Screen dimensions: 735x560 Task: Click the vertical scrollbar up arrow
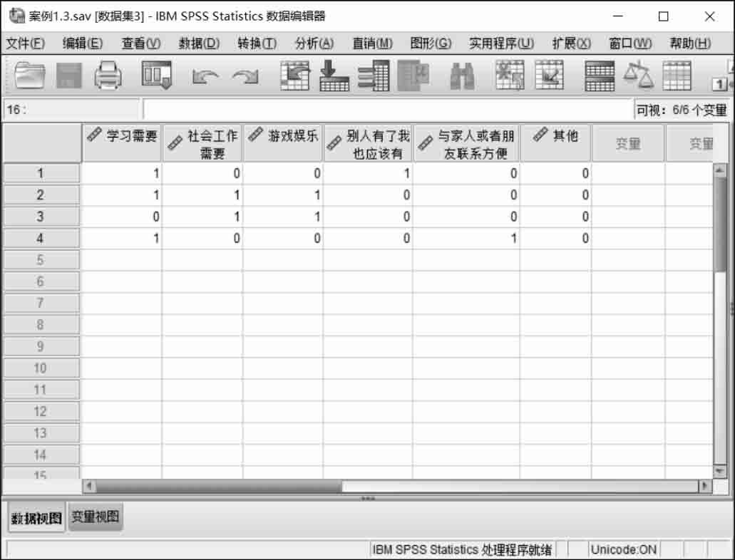(719, 170)
